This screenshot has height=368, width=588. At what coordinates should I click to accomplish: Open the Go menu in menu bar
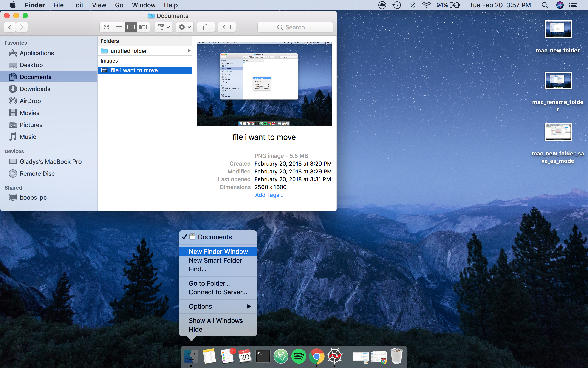pos(119,5)
